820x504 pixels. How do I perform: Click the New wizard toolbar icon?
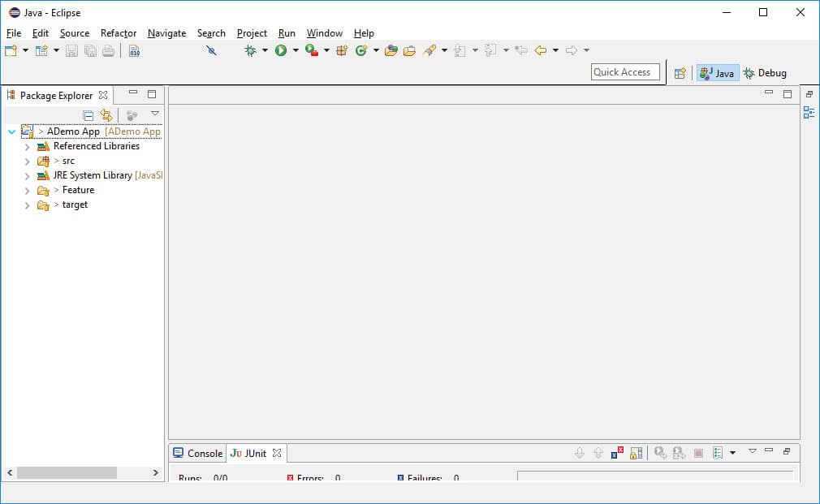point(11,50)
